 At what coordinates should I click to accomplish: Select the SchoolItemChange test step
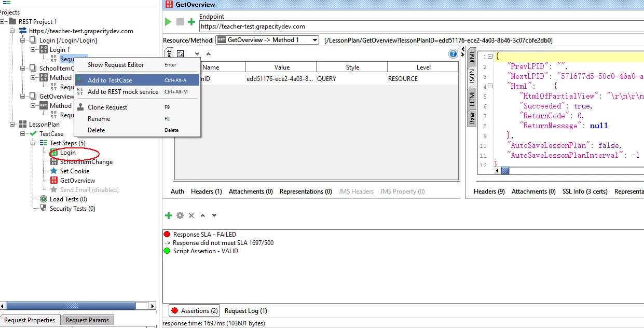coord(86,162)
